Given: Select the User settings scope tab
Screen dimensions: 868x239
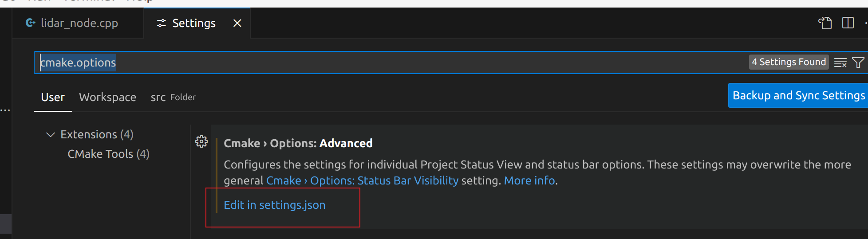Looking at the screenshot, I should 53,97.
